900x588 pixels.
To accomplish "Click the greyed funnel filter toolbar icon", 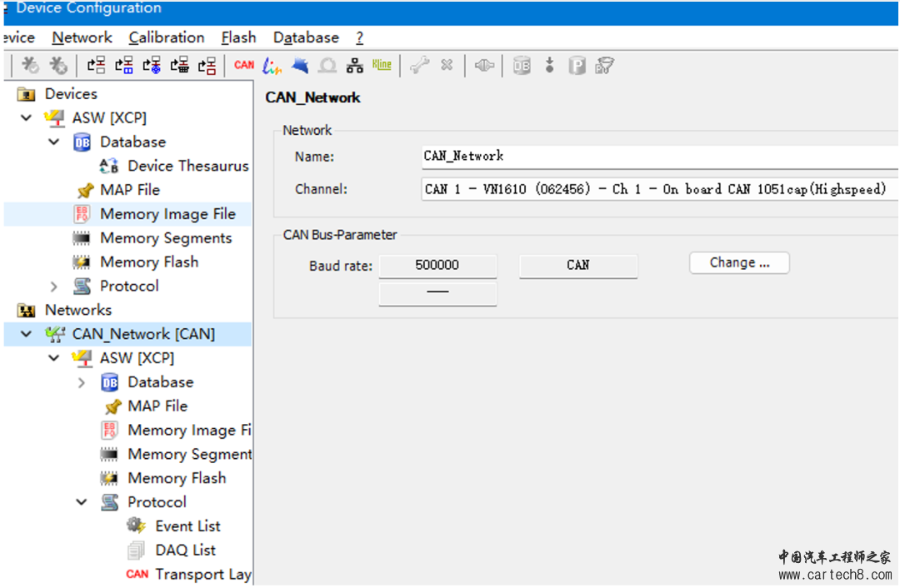I will 604,66.
